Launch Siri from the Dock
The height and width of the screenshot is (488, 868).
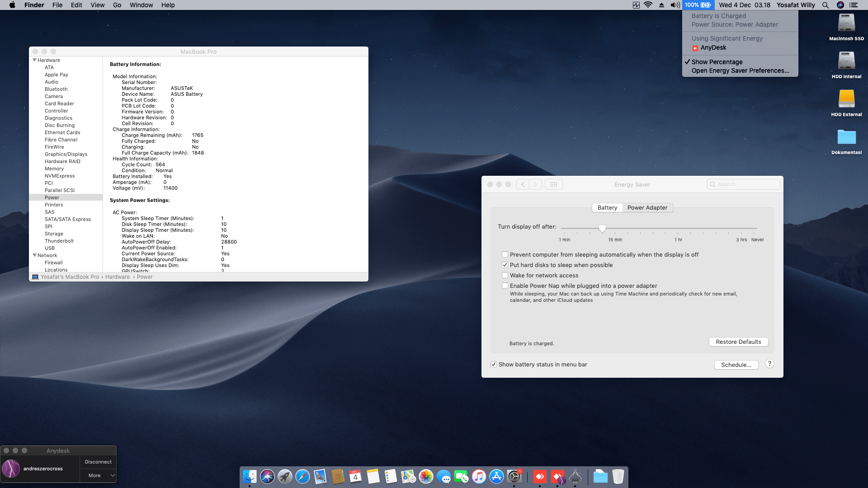pos(267,476)
